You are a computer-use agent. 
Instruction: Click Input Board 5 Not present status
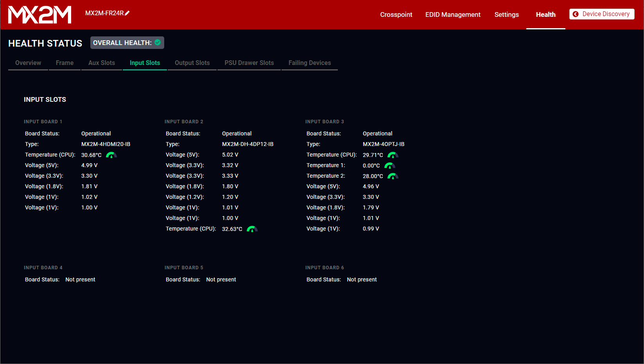[221, 279]
